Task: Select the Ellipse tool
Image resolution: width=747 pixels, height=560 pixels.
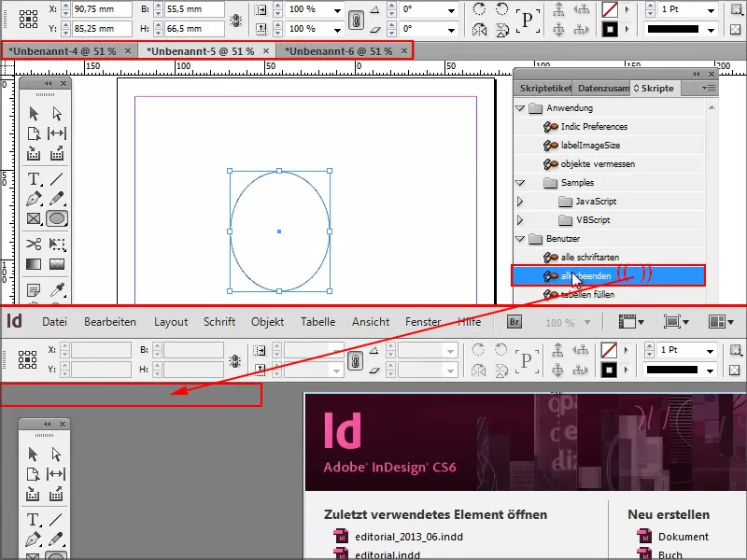Action: point(58,217)
